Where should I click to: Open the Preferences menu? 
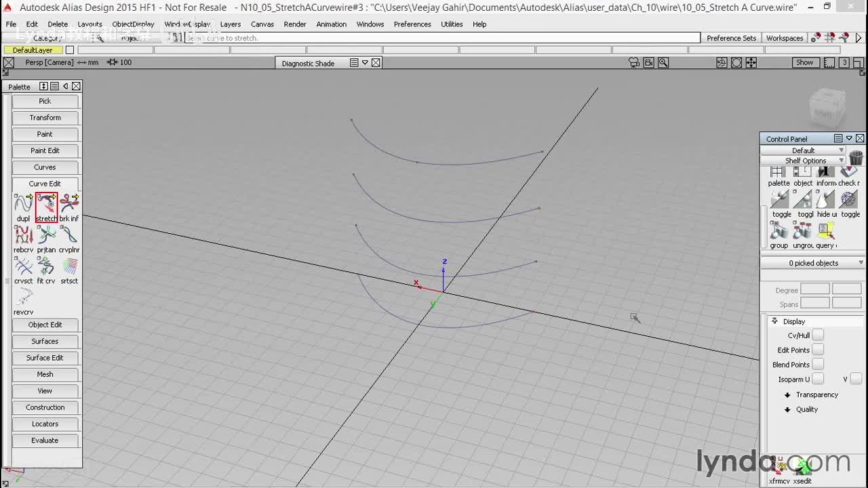(412, 24)
